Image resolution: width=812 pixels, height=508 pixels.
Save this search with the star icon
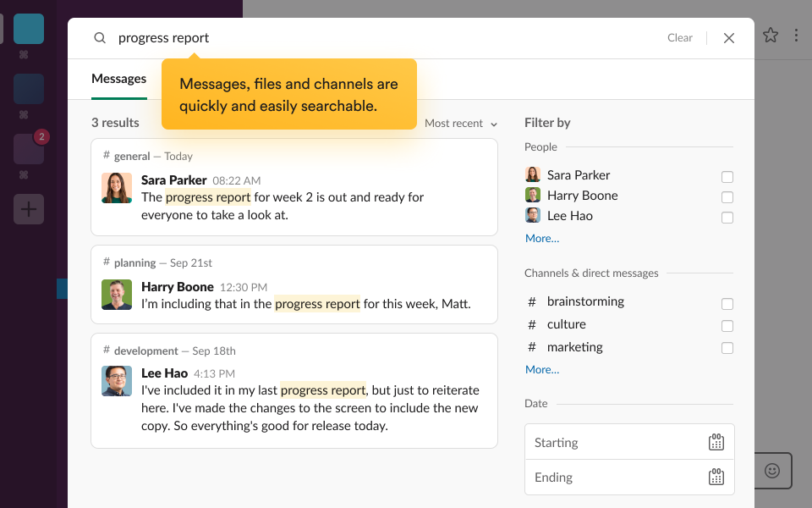pyautogui.click(x=771, y=36)
